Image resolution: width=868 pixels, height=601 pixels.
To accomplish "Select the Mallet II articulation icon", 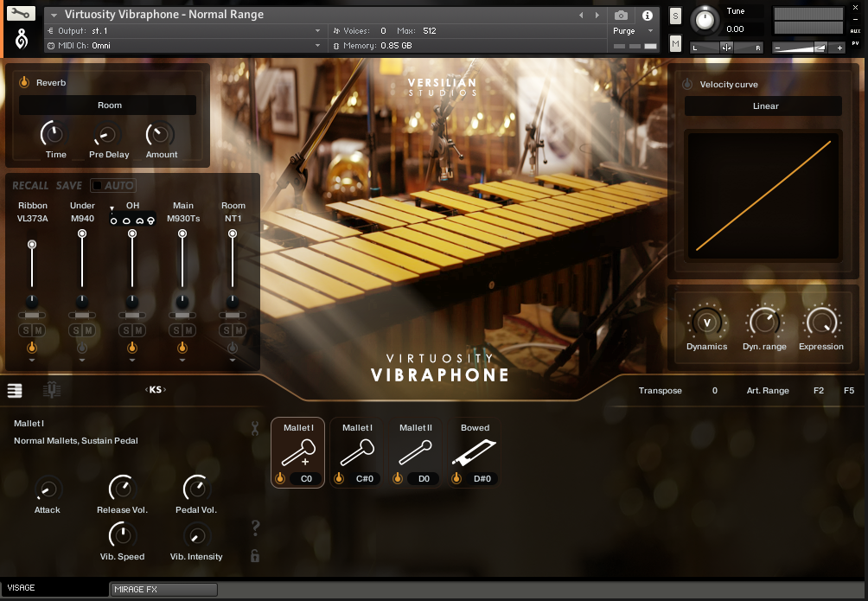I will coord(415,452).
